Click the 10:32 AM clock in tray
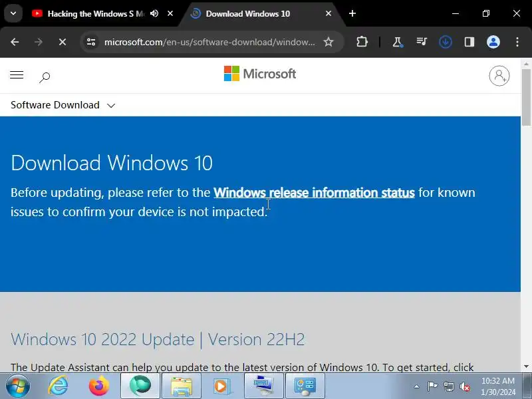This screenshot has height=399, width=532. point(498,380)
